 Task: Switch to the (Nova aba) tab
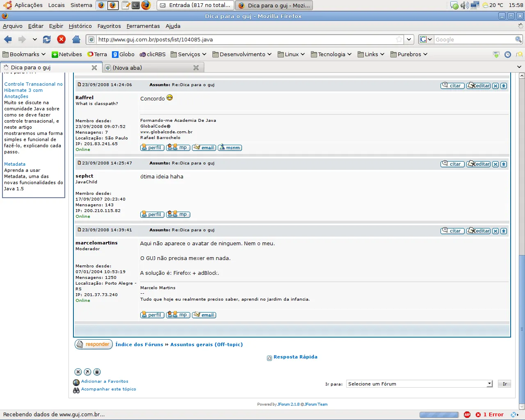coord(153,68)
